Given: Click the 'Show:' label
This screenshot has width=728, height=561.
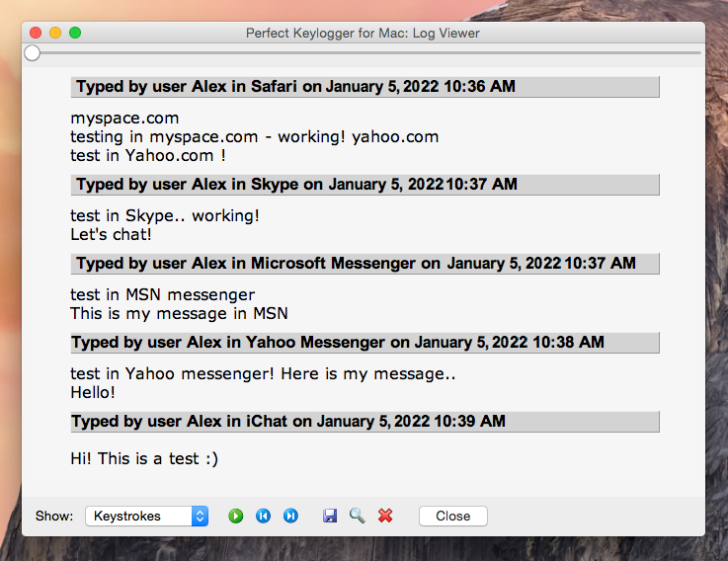Looking at the screenshot, I should (54, 516).
